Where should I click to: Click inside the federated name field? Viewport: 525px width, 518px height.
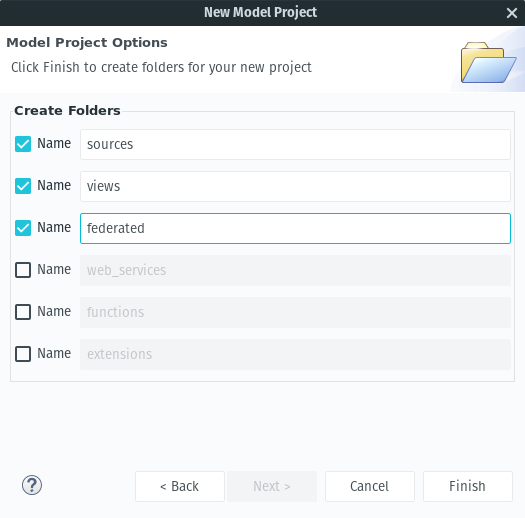pos(295,228)
